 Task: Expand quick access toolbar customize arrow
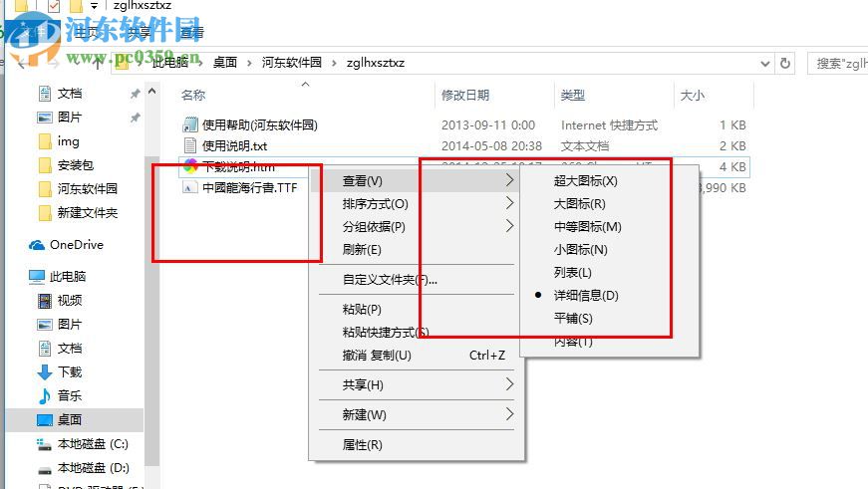point(94,6)
